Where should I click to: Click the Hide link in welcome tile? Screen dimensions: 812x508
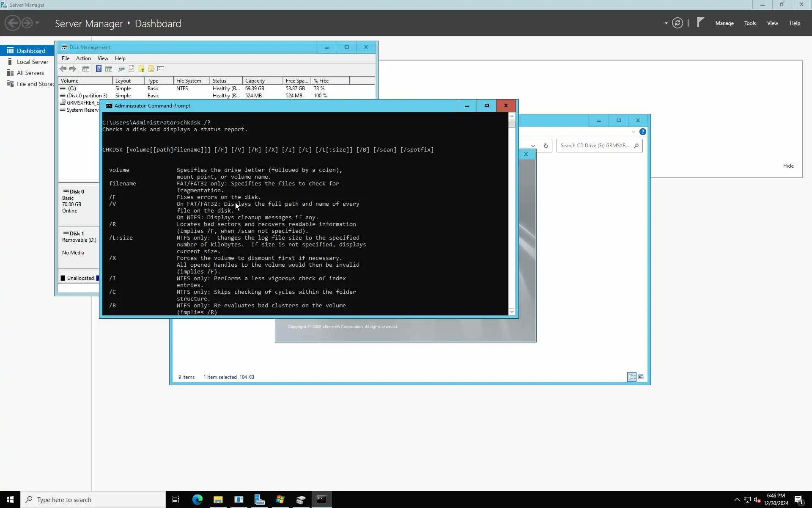click(788, 166)
